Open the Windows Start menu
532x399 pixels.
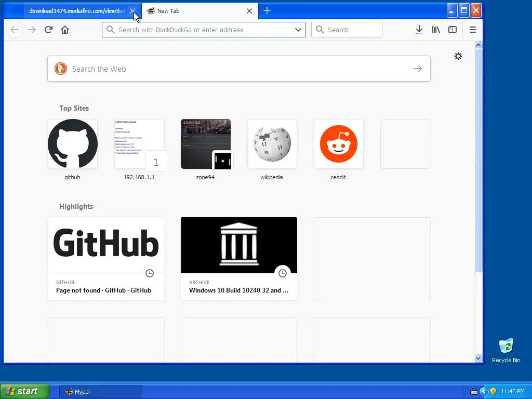[x=25, y=392]
